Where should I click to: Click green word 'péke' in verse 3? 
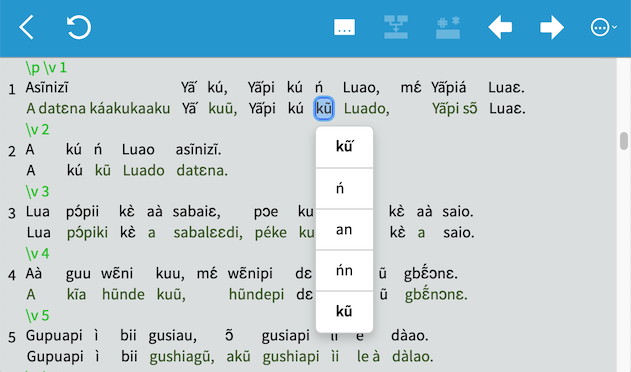click(x=271, y=233)
